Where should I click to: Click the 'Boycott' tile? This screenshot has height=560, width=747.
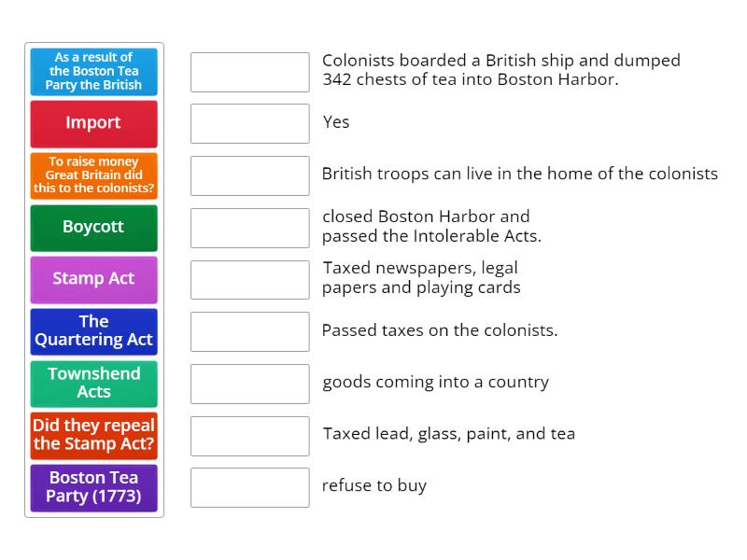[93, 228]
